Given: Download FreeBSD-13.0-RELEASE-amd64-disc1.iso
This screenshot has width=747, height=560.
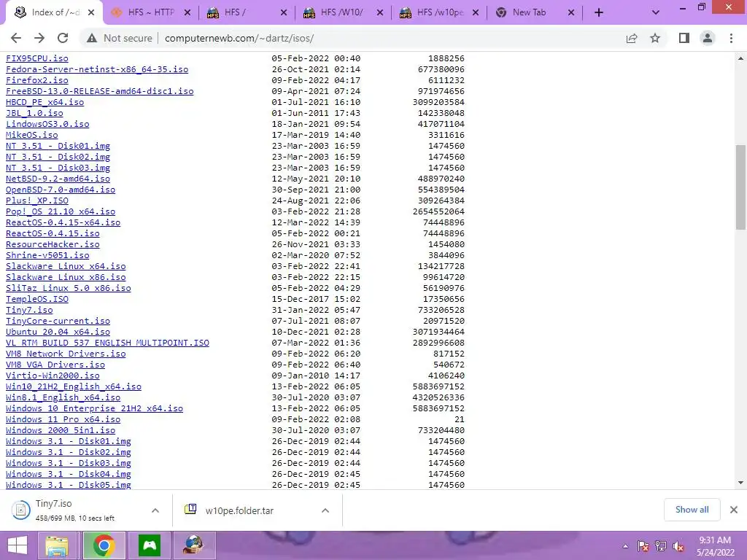Looking at the screenshot, I should coord(99,91).
